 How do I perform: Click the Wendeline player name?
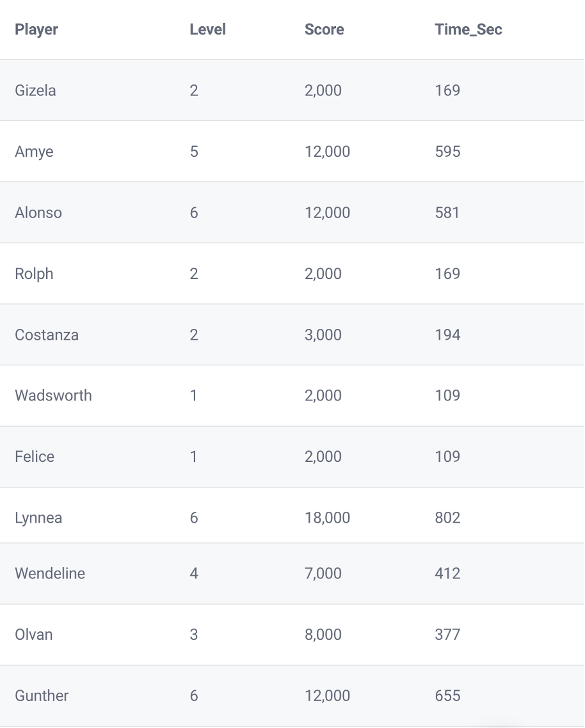click(x=50, y=573)
